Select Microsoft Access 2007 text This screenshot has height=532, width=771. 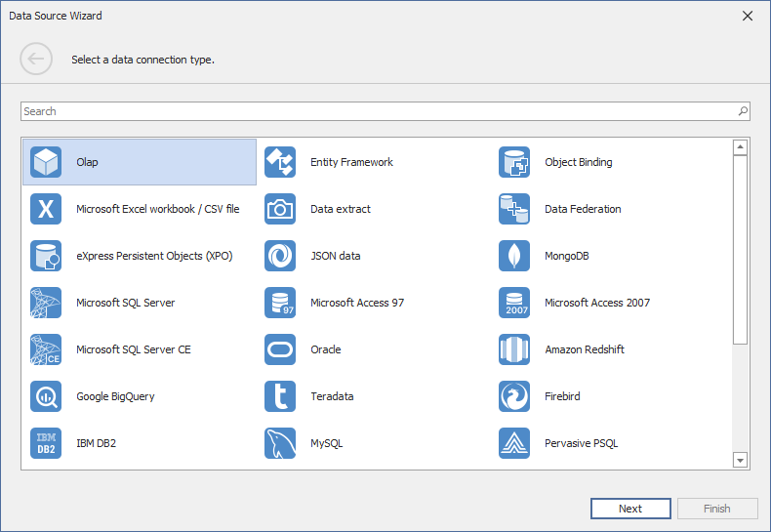tap(597, 303)
